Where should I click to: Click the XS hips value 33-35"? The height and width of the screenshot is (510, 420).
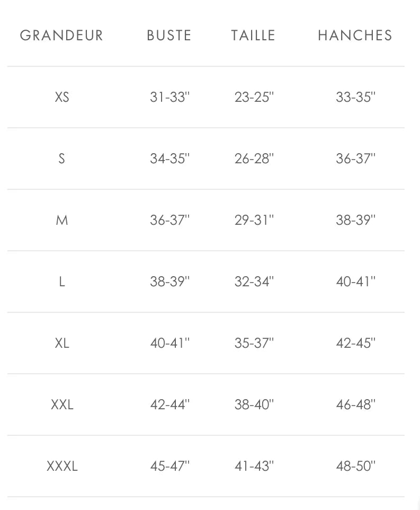pyautogui.click(x=355, y=97)
